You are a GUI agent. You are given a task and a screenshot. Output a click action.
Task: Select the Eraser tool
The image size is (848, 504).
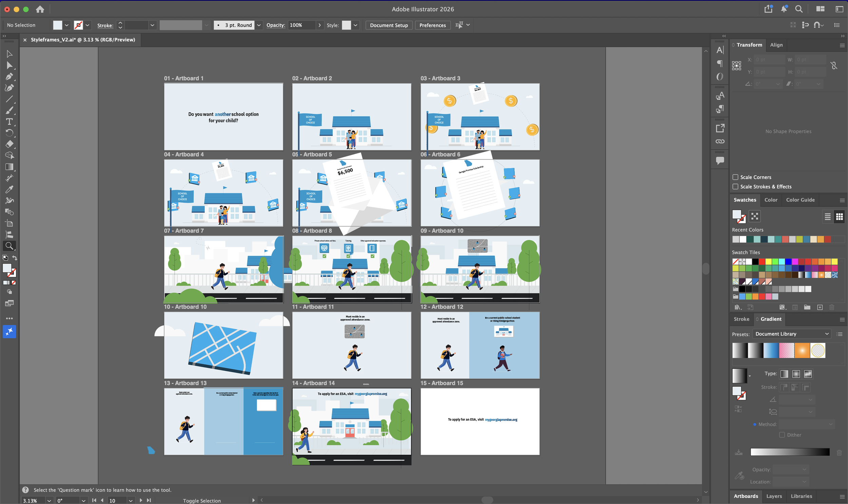click(x=9, y=144)
